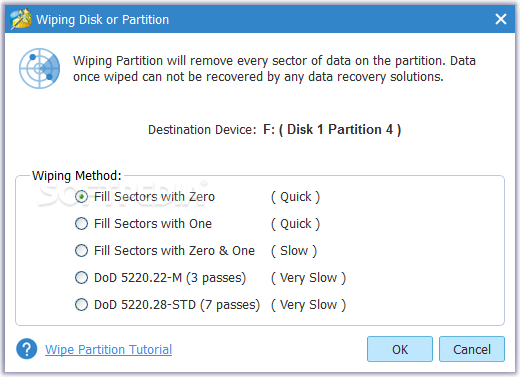Open help via the blue question mark icon
Image resolution: width=520 pixels, height=377 pixels.
(x=27, y=349)
